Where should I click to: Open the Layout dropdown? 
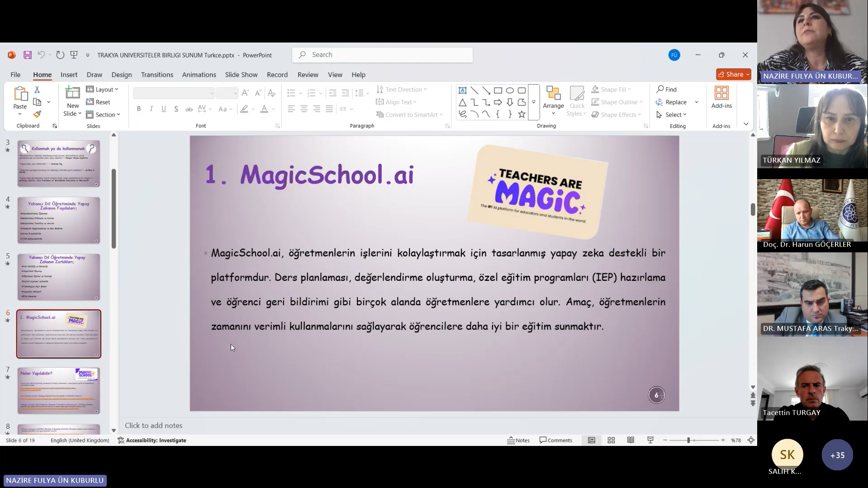(102, 90)
